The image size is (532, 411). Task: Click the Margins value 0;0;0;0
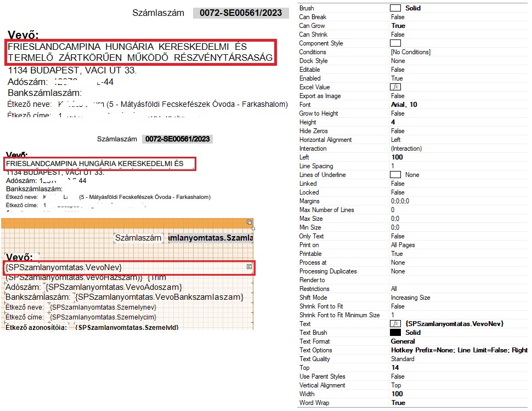tap(400, 201)
